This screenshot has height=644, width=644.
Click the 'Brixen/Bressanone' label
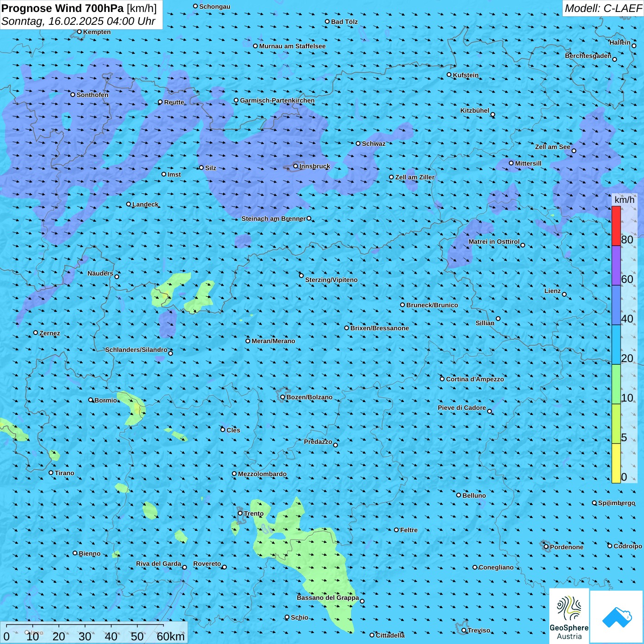[x=379, y=328]
